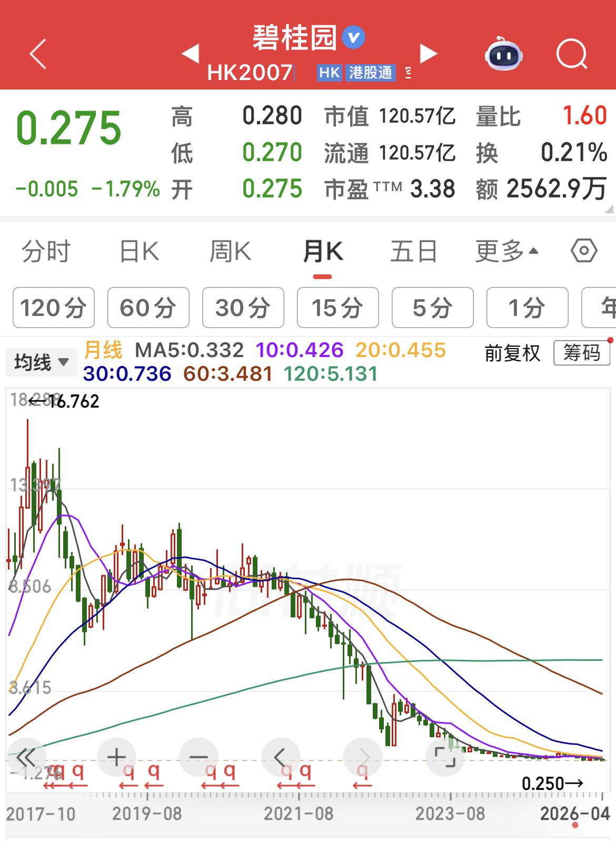Image resolution: width=616 pixels, height=841 pixels.
Task: Tap the blue HK market tag
Action: point(330,73)
